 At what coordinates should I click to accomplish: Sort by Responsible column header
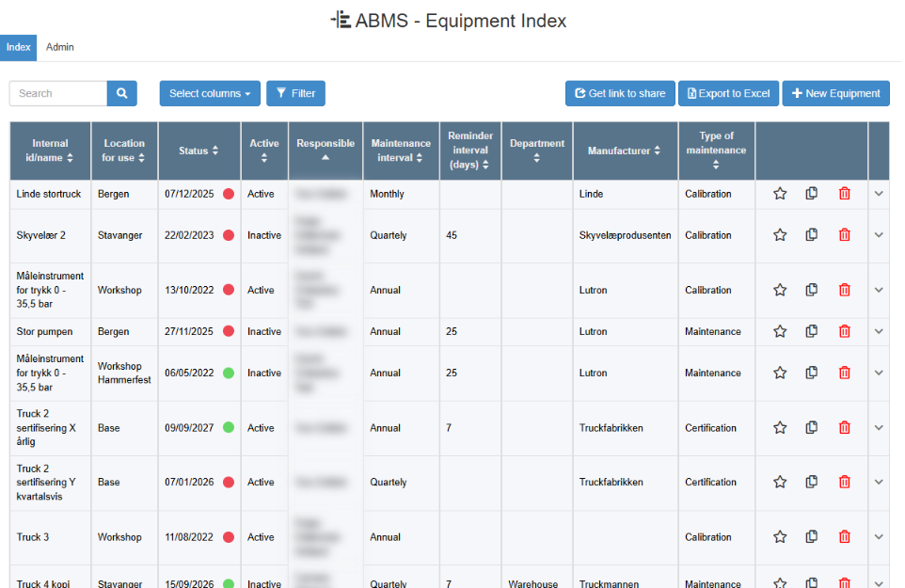click(x=325, y=150)
